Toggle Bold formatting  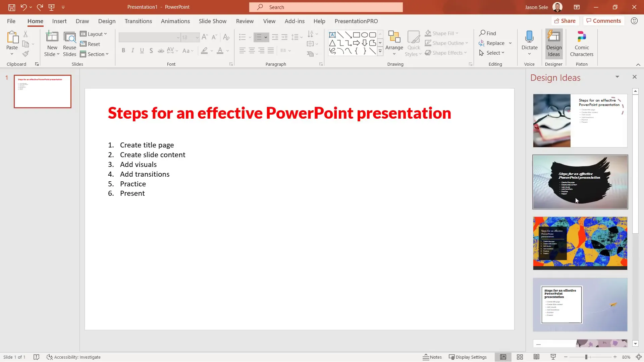click(x=123, y=51)
